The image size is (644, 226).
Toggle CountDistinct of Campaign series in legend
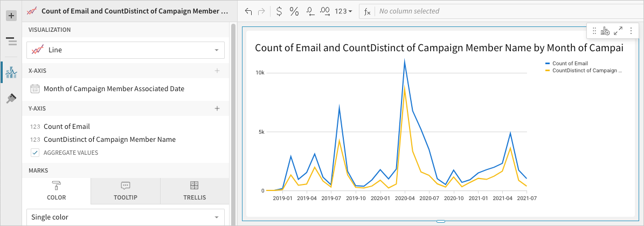[x=586, y=70]
